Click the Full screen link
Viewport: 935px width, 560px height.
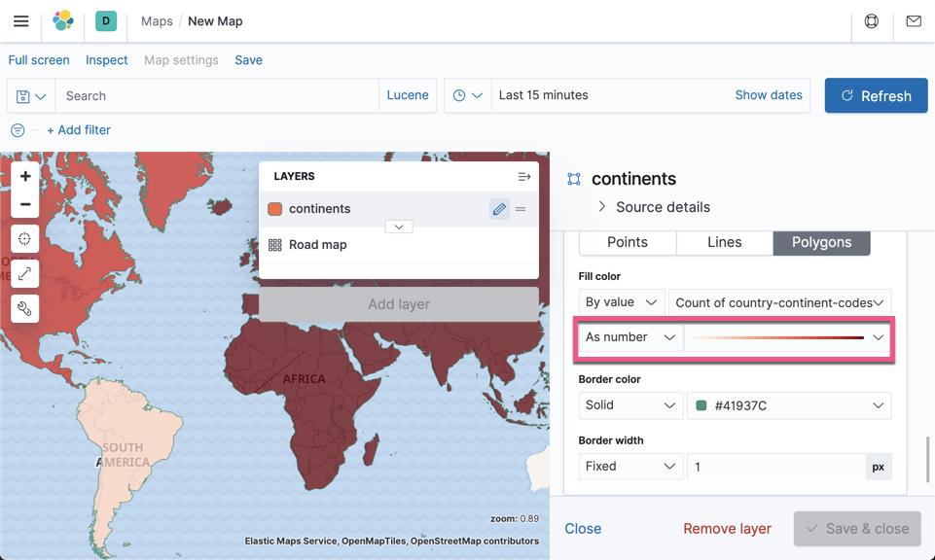(39, 60)
